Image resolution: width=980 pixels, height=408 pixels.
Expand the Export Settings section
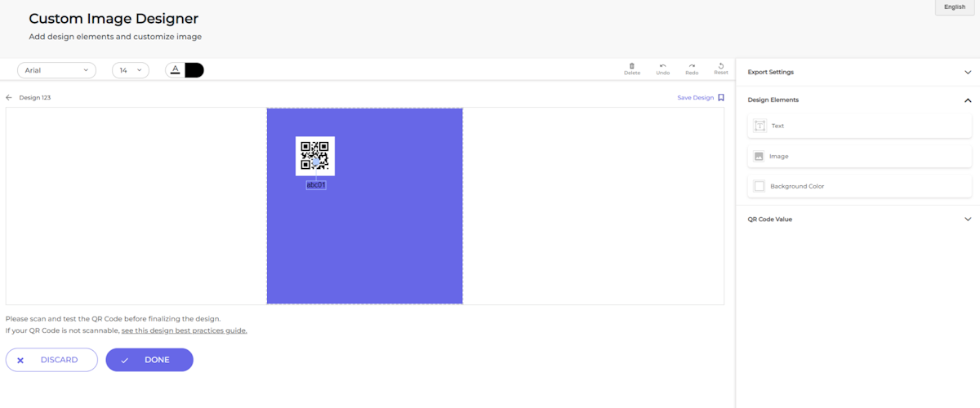(x=859, y=72)
